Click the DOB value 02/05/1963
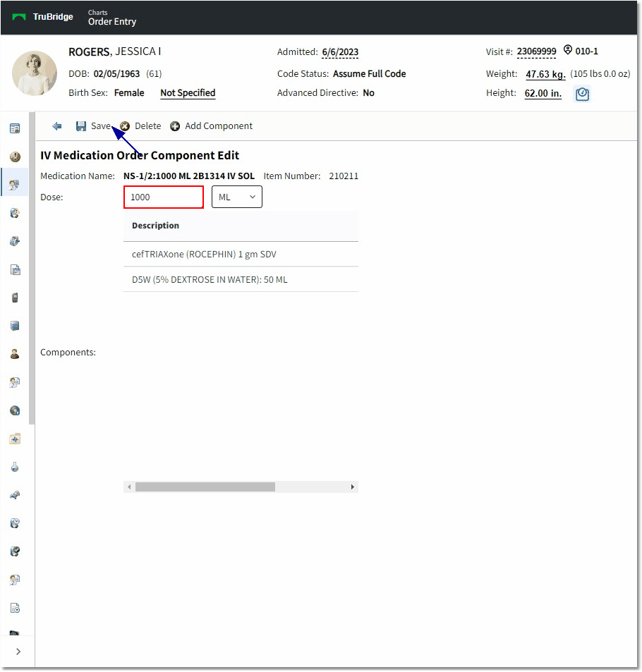 [x=116, y=74]
